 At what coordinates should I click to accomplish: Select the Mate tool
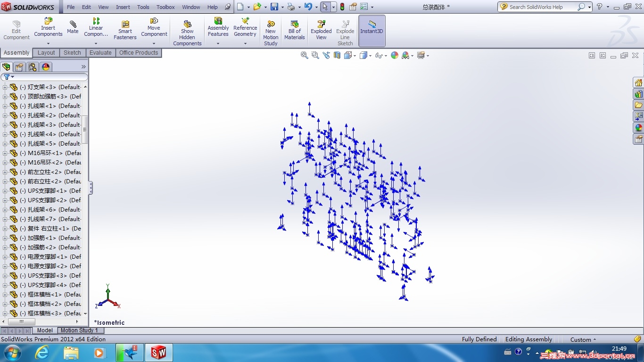pos(73,27)
